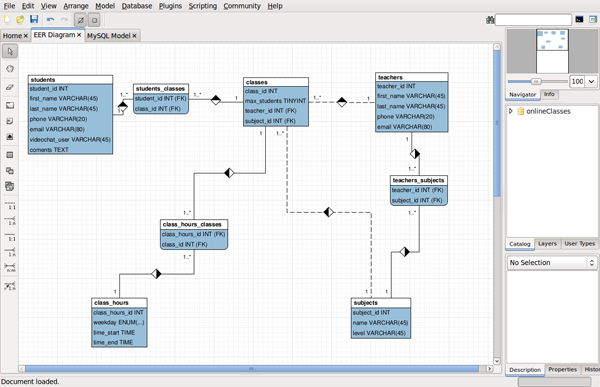This screenshot has height=387, width=600.
Task: Open the Arrange menu
Action: (76, 6)
